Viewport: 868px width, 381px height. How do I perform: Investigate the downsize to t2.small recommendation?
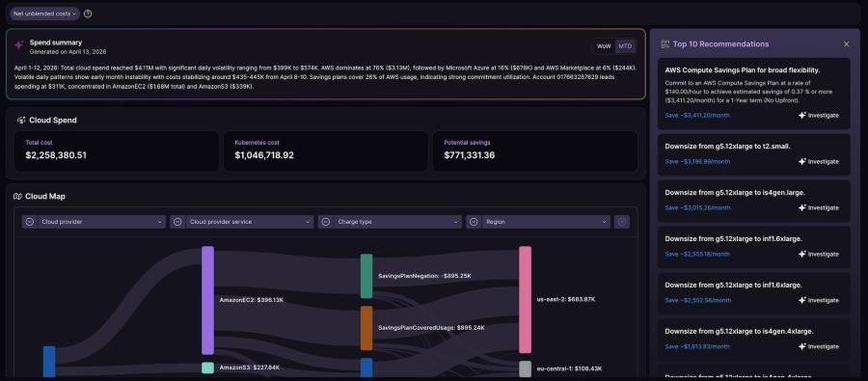tap(818, 162)
